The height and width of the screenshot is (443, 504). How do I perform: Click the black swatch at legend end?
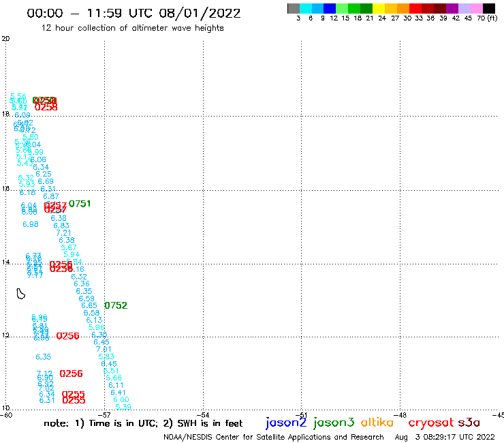[x=488, y=9]
